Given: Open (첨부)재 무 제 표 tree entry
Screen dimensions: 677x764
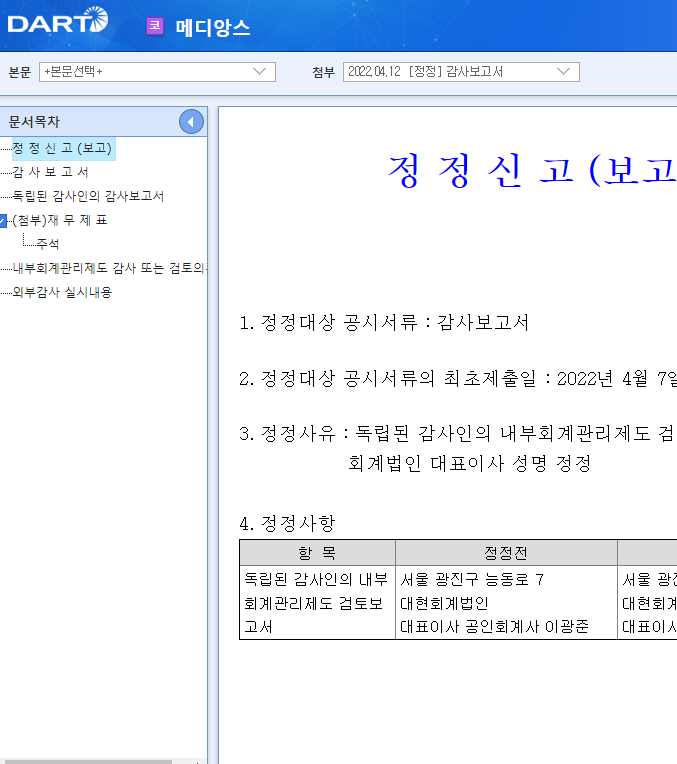Looking at the screenshot, I should (x=59, y=220).
